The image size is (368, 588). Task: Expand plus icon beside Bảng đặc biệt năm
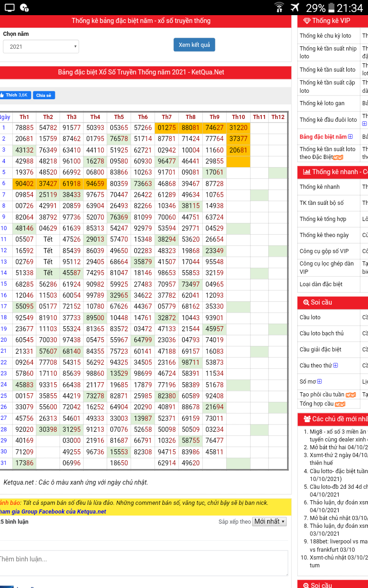pyautogui.click(x=350, y=136)
